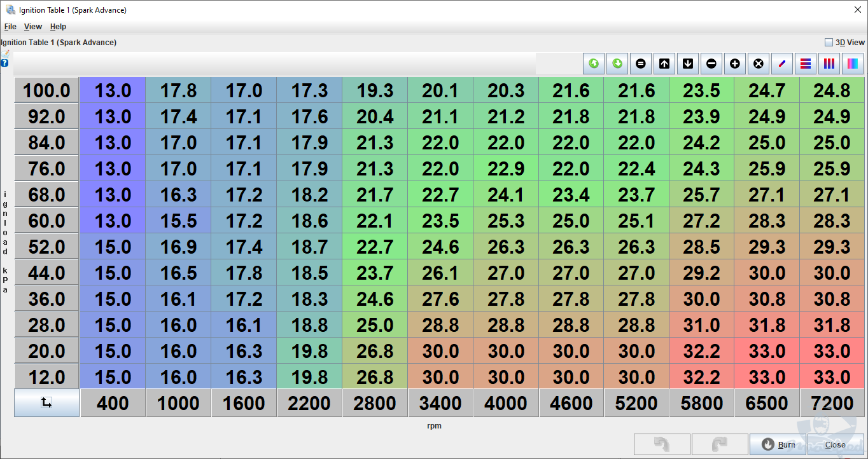Click the multiply cells icon

tap(758, 64)
